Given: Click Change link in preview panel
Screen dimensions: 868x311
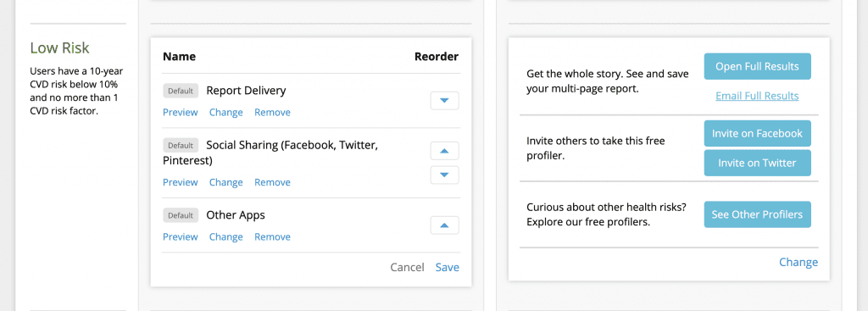Looking at the screenshot, I should point(798,262).
